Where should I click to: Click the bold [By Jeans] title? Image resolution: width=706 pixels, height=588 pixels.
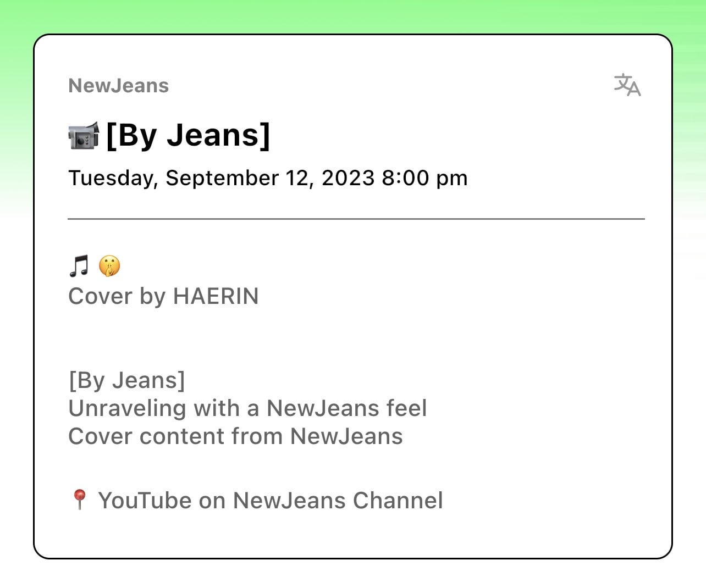(x=187, y=135)
